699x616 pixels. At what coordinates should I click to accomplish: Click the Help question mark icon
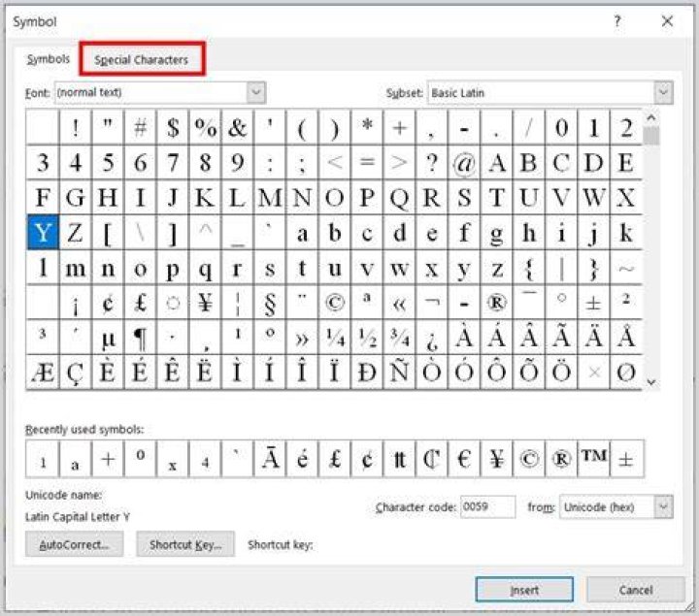pyautogui.click(x=617, y=21)
